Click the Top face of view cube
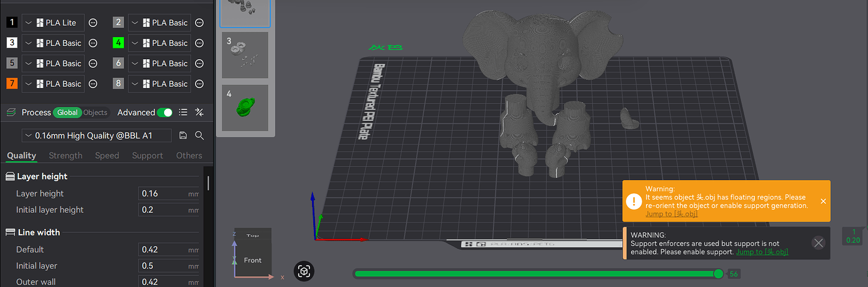This screenshot has height=287, width=868. [253, 235]
